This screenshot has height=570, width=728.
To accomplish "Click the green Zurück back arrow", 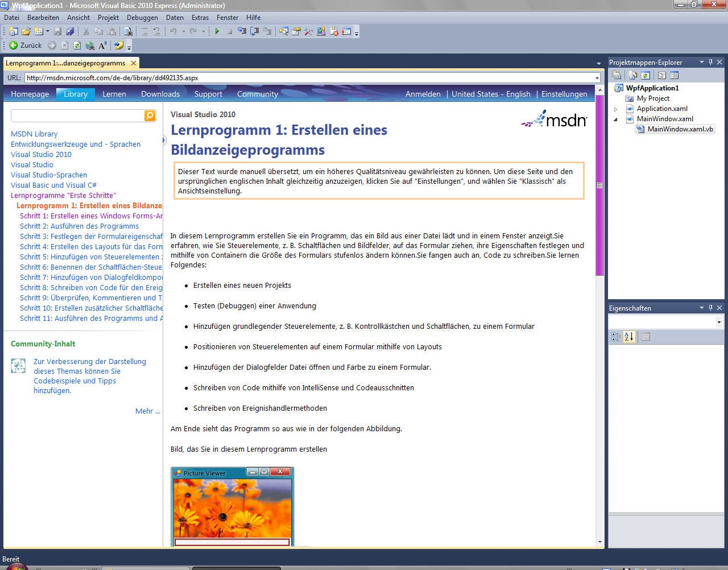I will 13,46.
